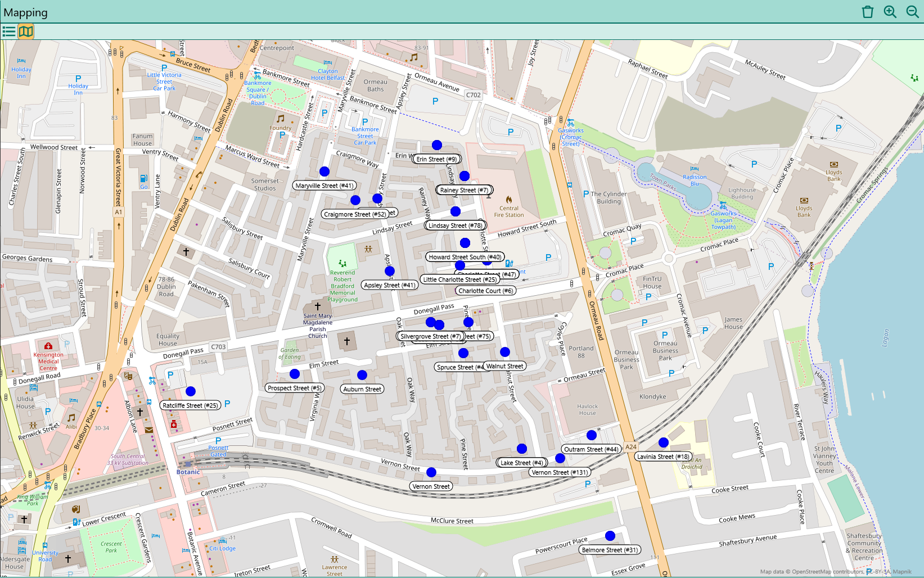Click the blue marker dot for Walnut Street
Image resolution: width=924 pixels, height=578 pixels.
coord(505,352)
